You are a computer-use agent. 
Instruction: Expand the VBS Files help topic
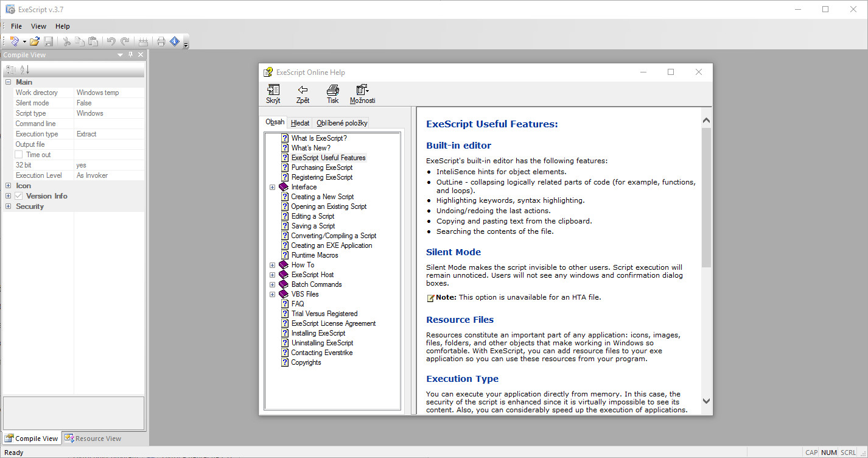pyautogui.click(x=273, y=294)
